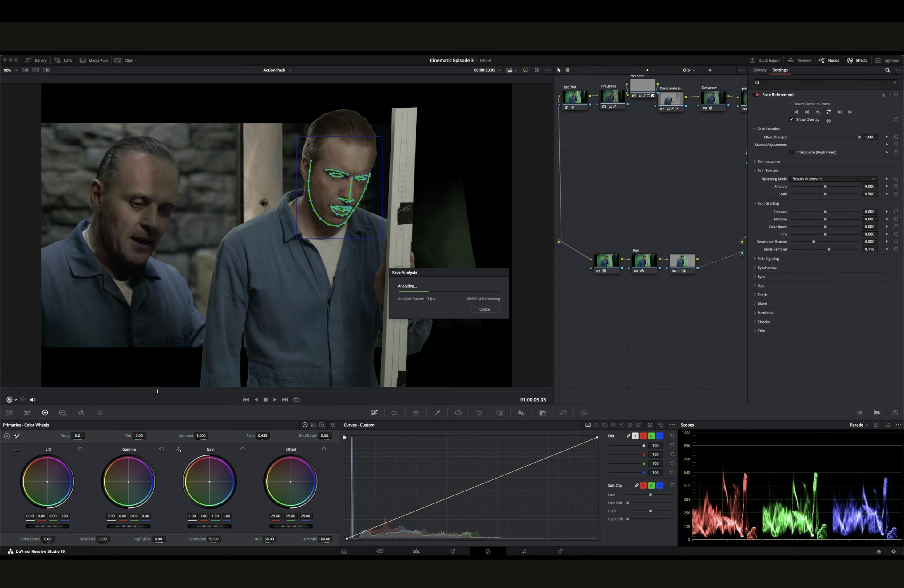
Task: Toggle Show Overlay checkbox
Action: point(791,120)
